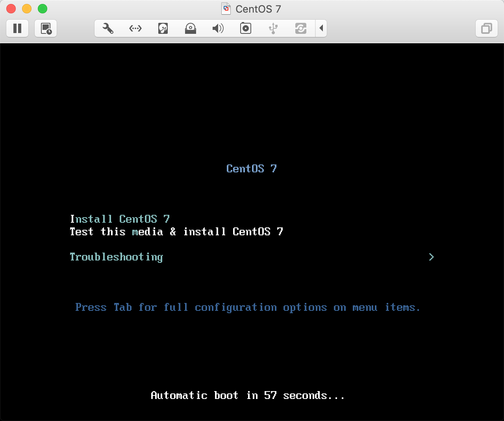Screen dimensions: 504x421
Task: Maximize the CentOS 7 window with green button
Action: pos(43,9)
